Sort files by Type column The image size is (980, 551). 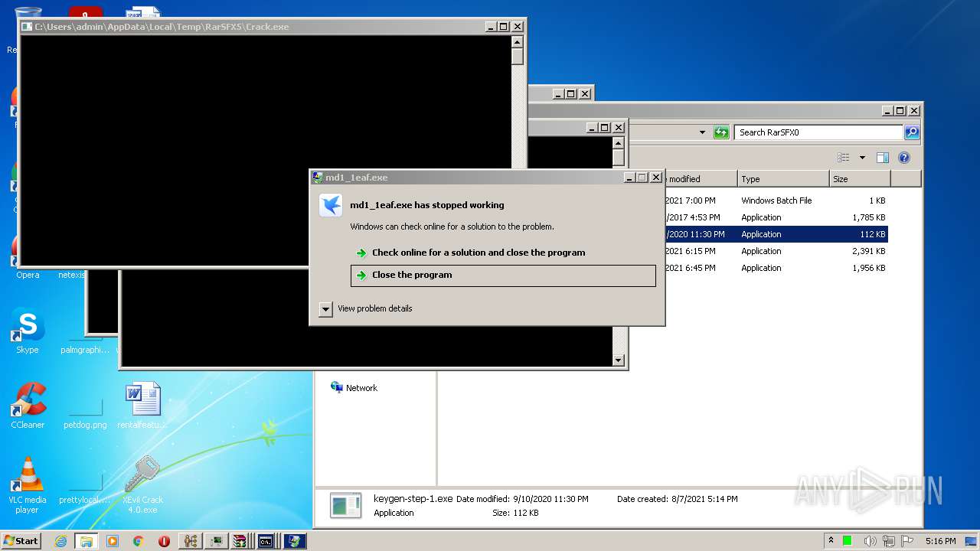783,179
